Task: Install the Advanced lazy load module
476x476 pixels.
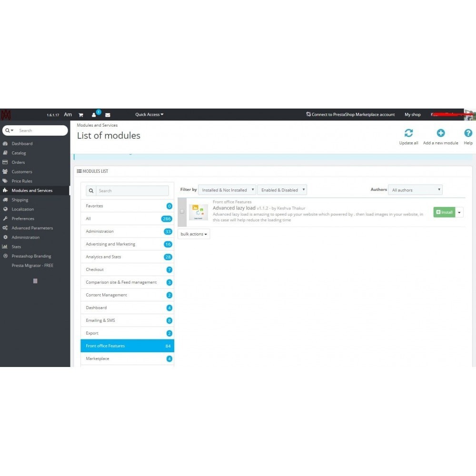Action: click(x=444, y=212)
